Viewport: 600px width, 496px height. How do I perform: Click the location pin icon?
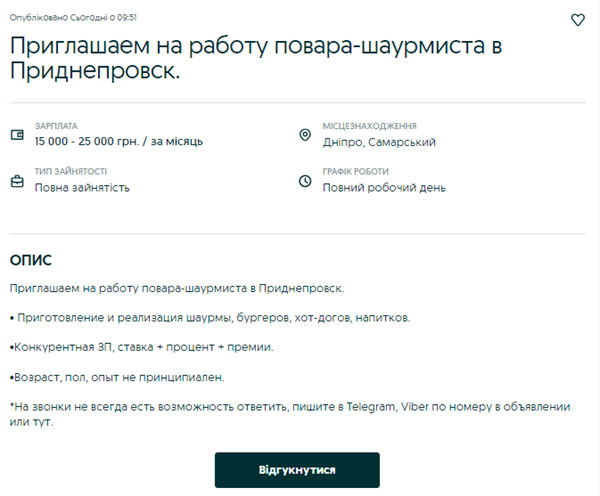[305, 135]
